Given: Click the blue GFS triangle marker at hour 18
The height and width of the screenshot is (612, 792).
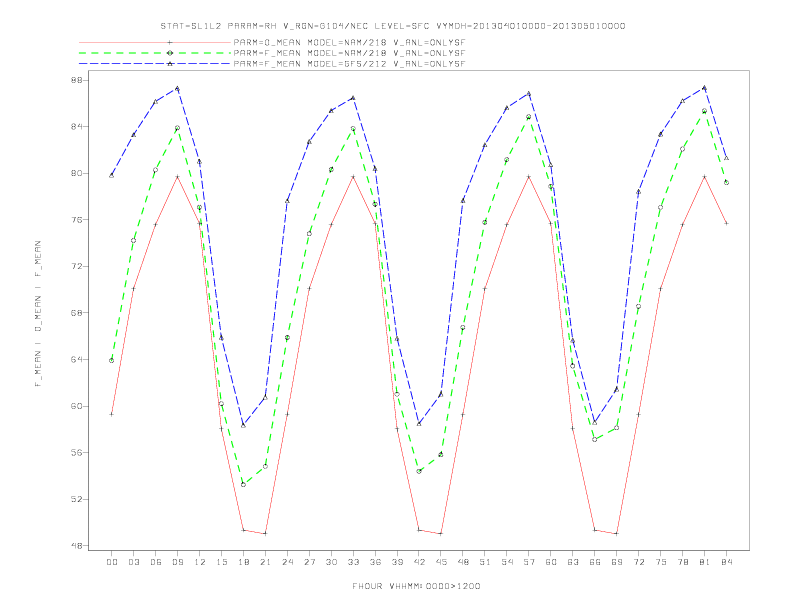Looking at the screenshot, I should [243, 426].
